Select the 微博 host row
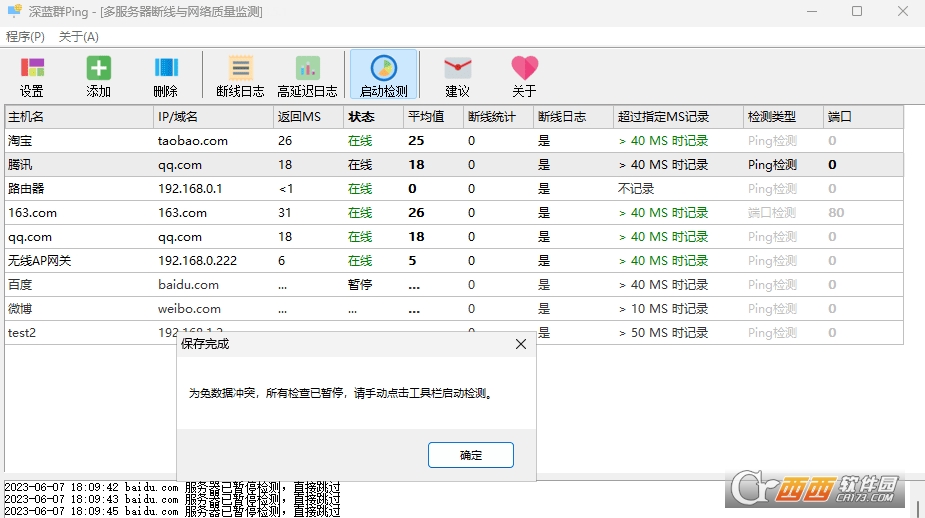This screenshot has width=925, height=518. pyautogui.click(x=454, y=309)
